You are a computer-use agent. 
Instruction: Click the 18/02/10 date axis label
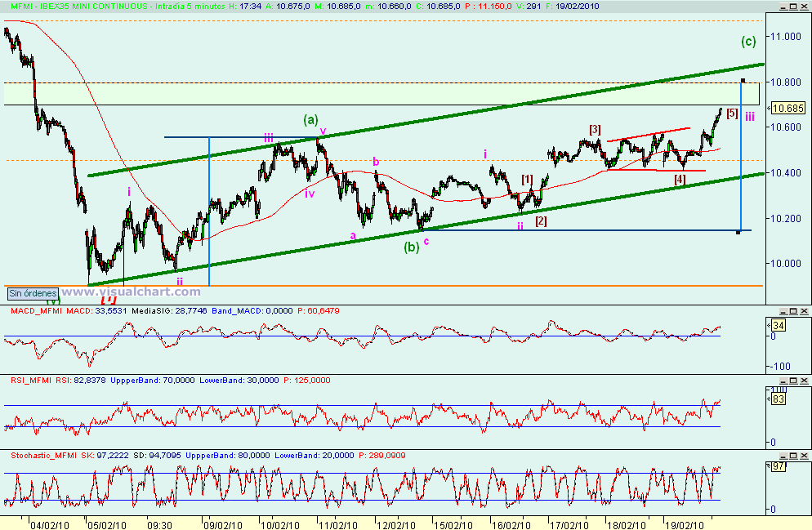[x=627, y=525]
